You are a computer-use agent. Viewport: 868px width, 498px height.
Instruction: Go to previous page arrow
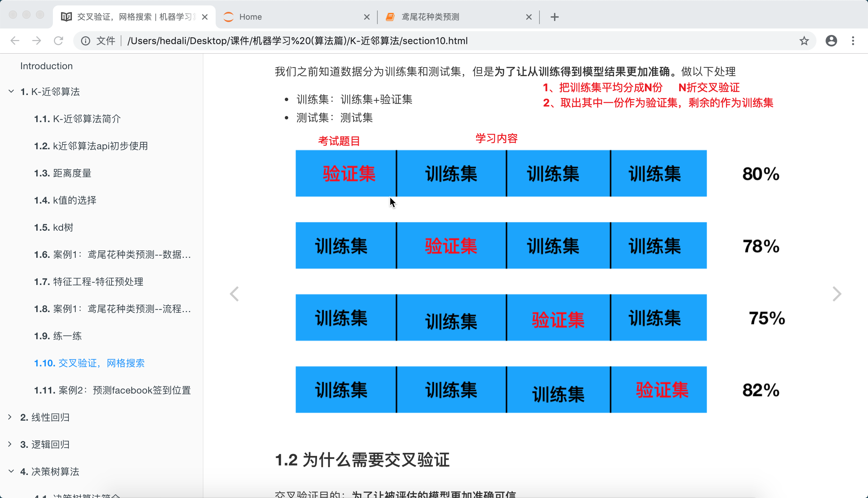(x=234, y=294)
